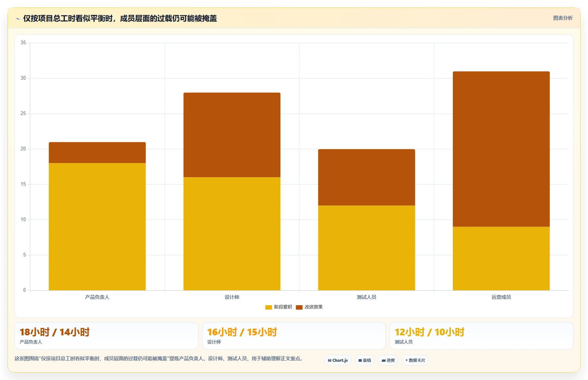Click brown bar segment for 设计师
Viewport: 588px width, 380px height.
232,135
